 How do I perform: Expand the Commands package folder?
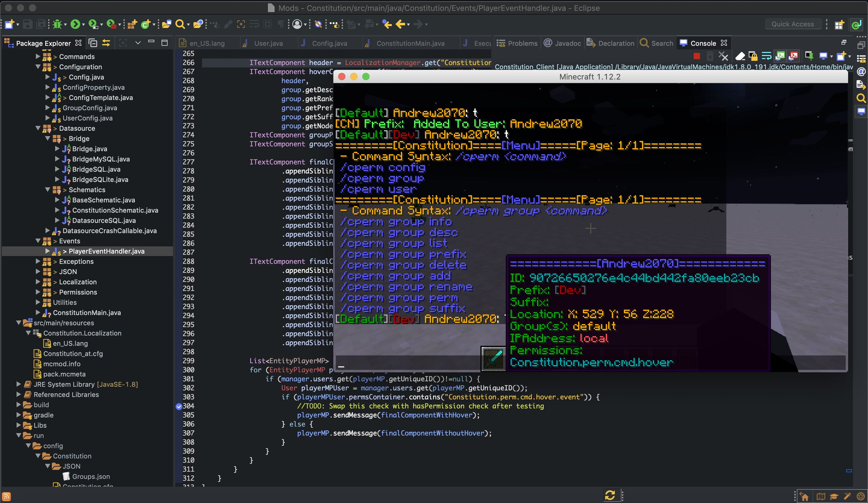[38, 56]
